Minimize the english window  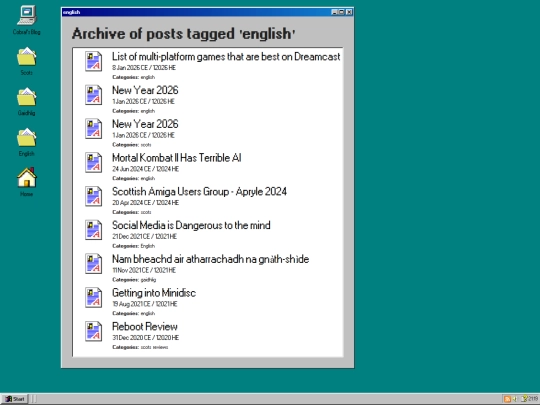[334, 12]
